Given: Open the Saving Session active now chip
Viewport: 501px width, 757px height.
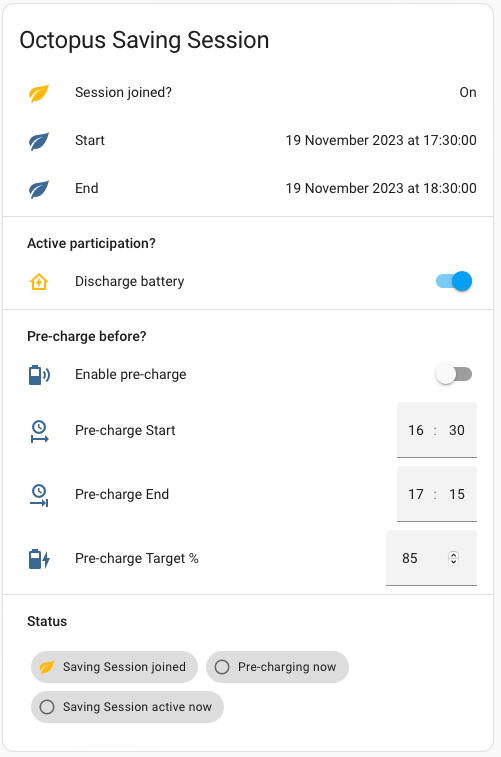Looking at the screenshot, I should click(127, 707).
